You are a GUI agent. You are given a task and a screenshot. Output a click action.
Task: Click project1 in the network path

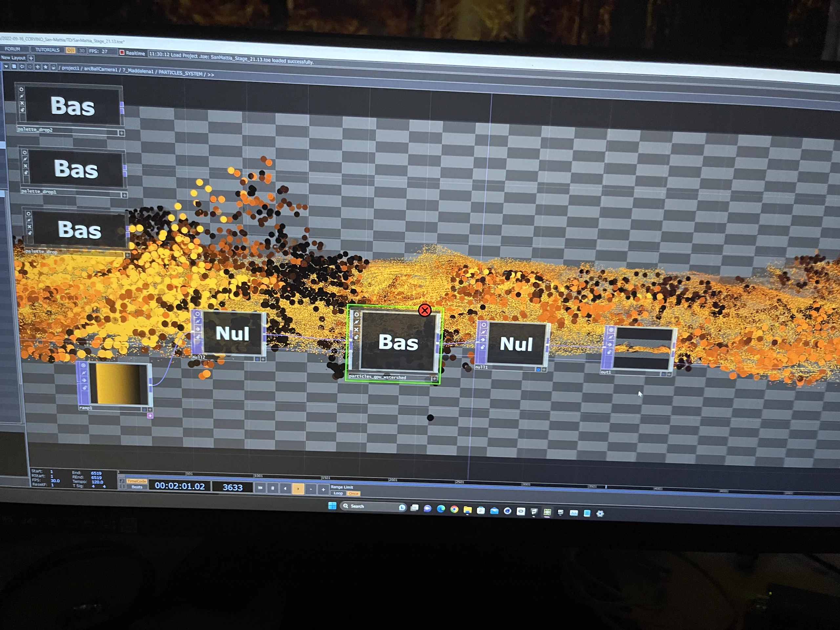71,68
